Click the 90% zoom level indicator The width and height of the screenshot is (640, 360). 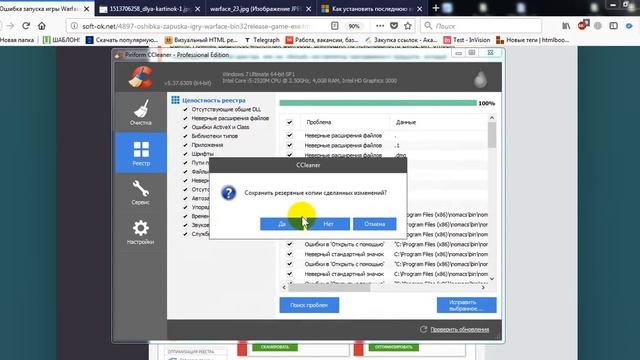click(354, 26)
